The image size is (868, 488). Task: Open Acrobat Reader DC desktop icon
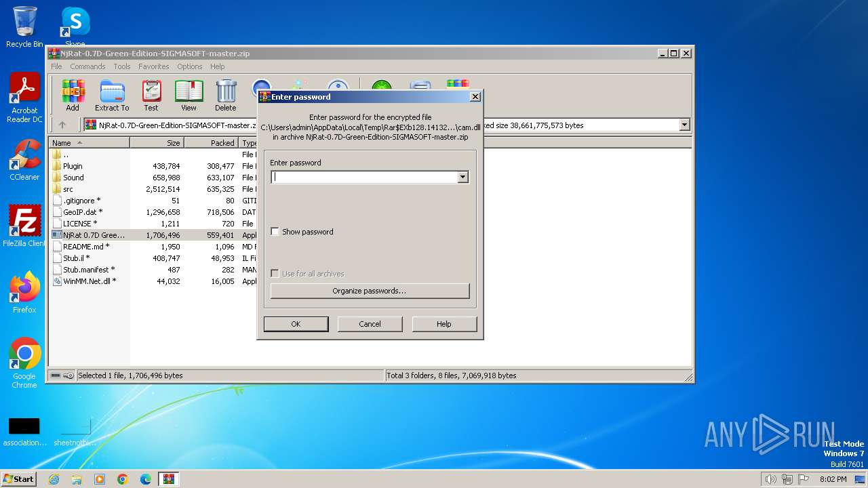tap(24, 98)
